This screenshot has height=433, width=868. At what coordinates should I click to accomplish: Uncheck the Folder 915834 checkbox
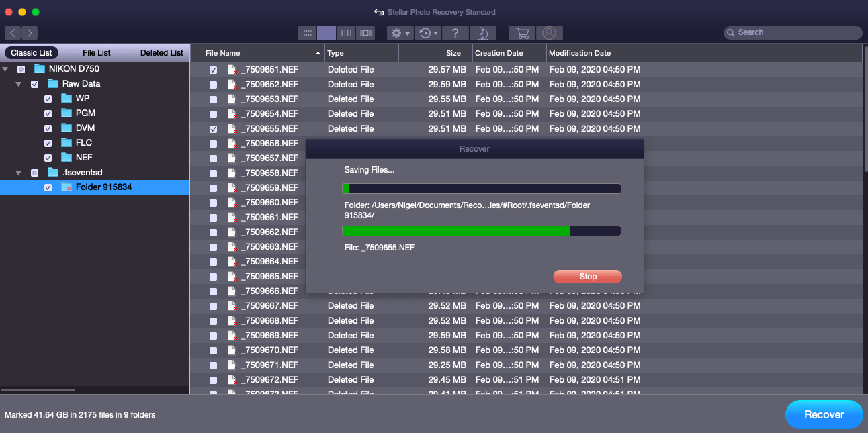48,187
